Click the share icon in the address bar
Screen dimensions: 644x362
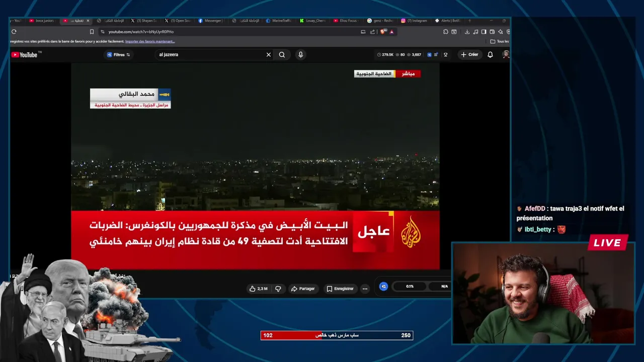(372, 32)
